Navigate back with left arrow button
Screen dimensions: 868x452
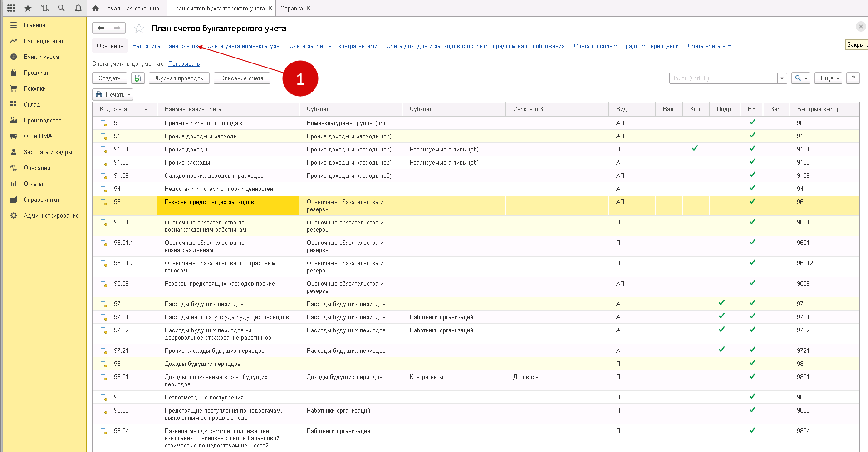[101, 28]
